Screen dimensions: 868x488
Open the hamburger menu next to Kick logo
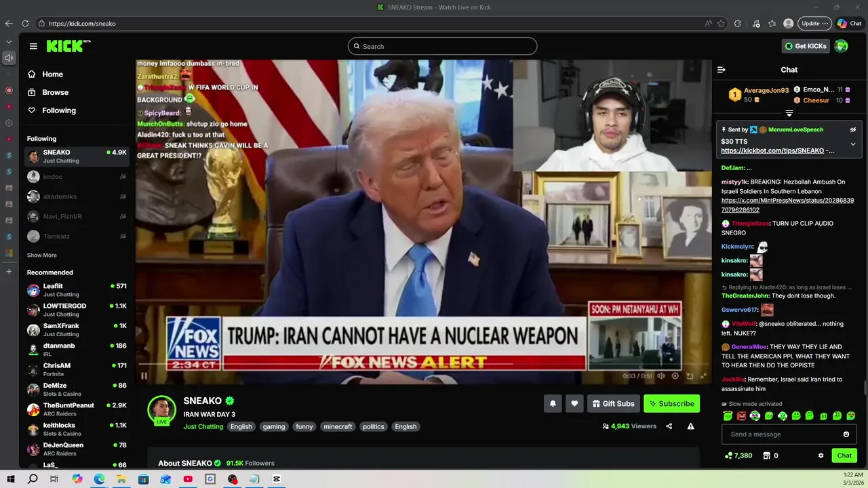[x=33, y=46]
